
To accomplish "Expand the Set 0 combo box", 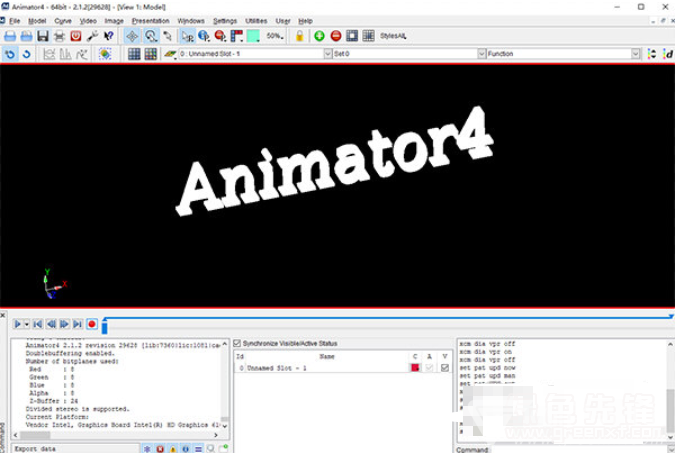I will [482, 54].
